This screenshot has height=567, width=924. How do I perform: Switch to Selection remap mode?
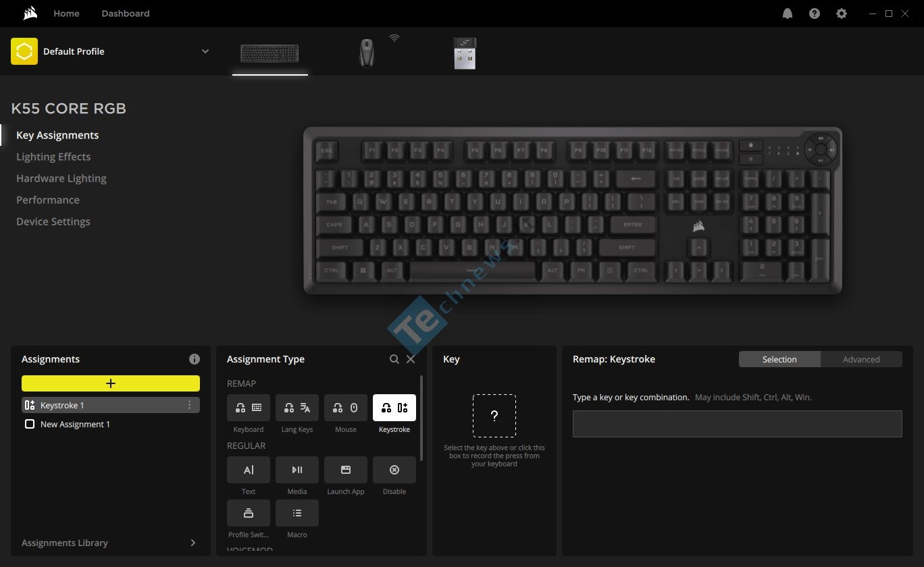[779, 359]
